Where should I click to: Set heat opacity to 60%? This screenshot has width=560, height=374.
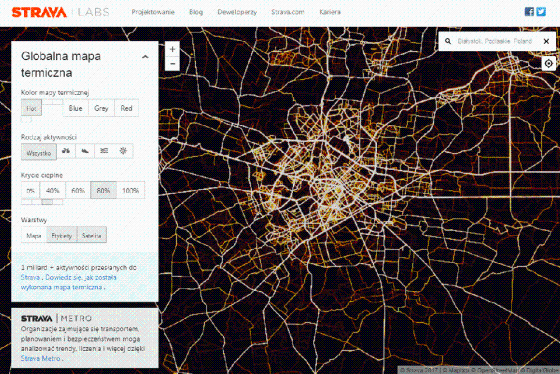[78, 190]
